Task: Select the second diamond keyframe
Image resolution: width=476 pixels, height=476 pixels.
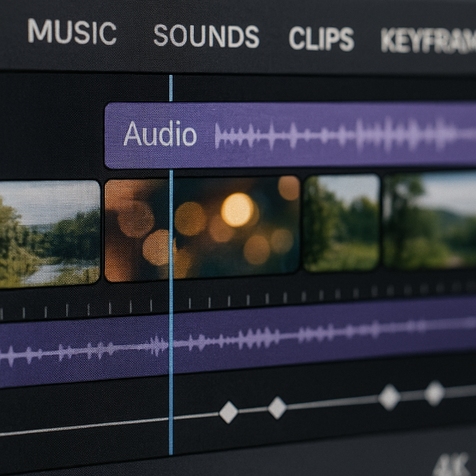Action: tap(277, 408)
